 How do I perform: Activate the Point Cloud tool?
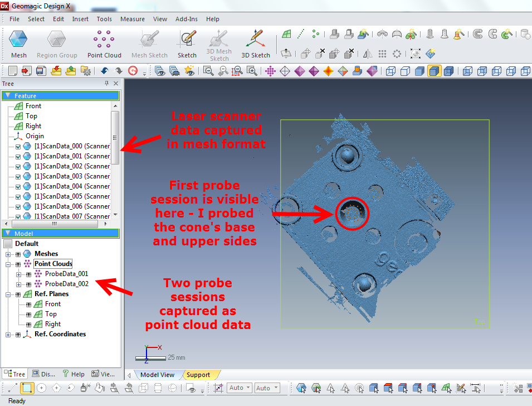104,42
